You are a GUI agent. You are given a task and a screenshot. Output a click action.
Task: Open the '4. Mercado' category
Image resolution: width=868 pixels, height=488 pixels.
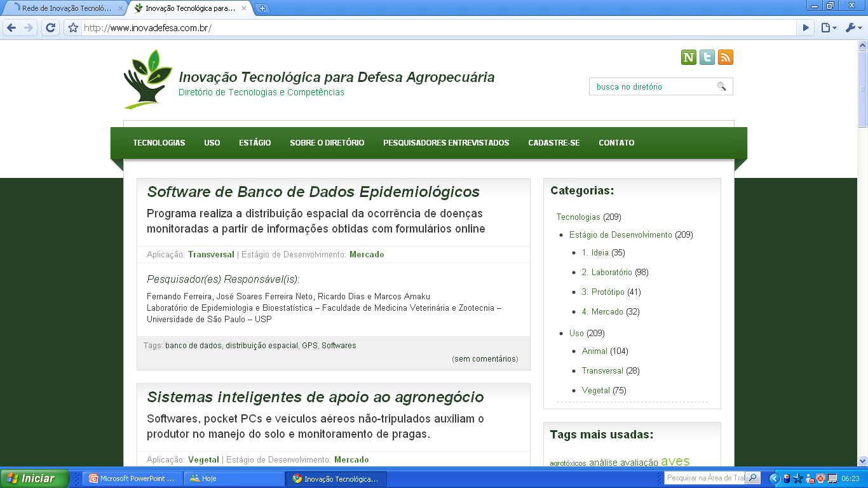coord(602,312)
